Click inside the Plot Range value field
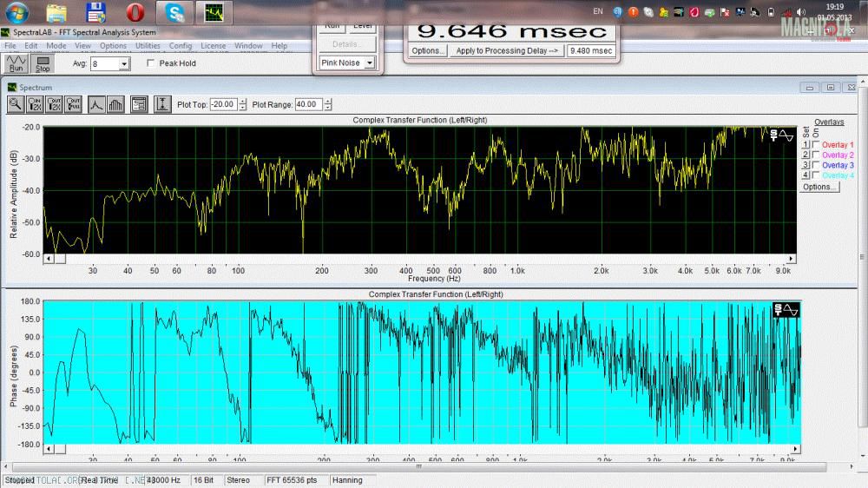Viewport: 868px width, 488px height. [x=309, y=104]
